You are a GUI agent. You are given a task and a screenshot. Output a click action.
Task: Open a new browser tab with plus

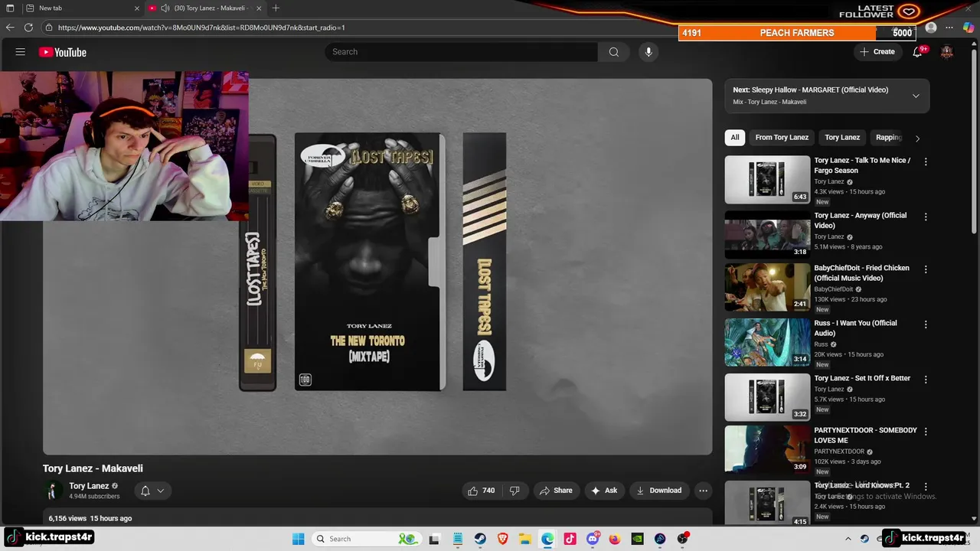276,8
